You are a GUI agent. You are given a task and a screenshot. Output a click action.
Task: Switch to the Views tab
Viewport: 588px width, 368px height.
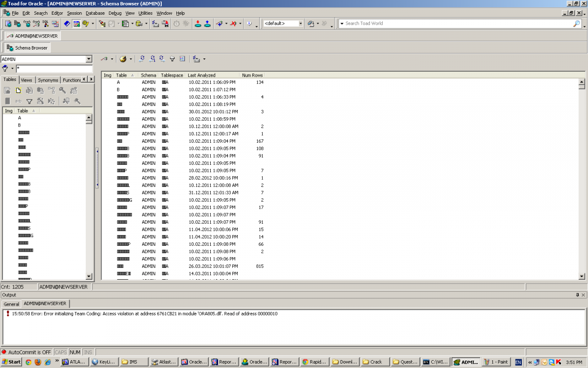(26, 80)
